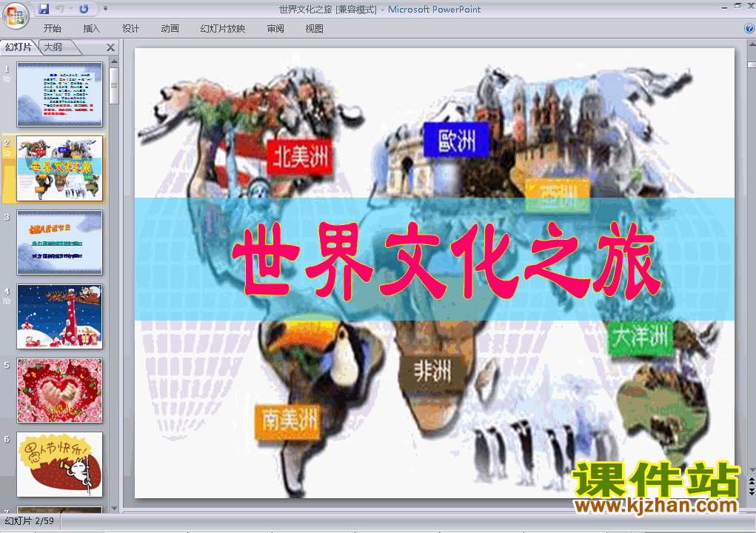Open the 设计 ribbon tab
This screenshot has height=533, width=756.
130,28
